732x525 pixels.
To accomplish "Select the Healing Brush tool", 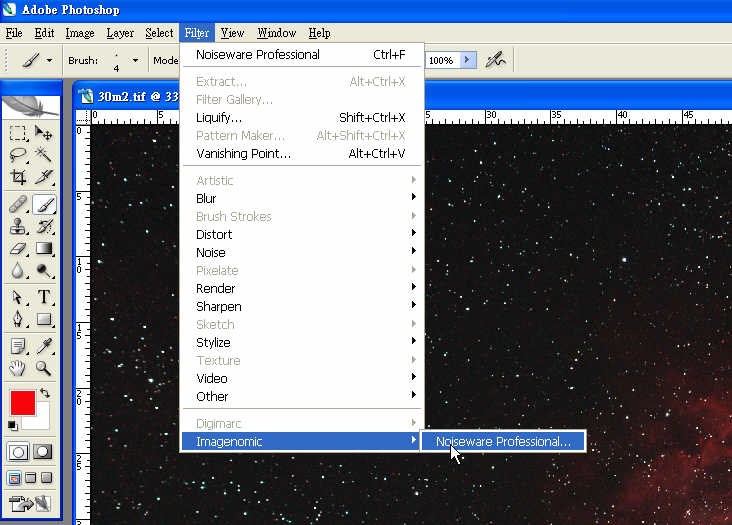I will 18,204.
